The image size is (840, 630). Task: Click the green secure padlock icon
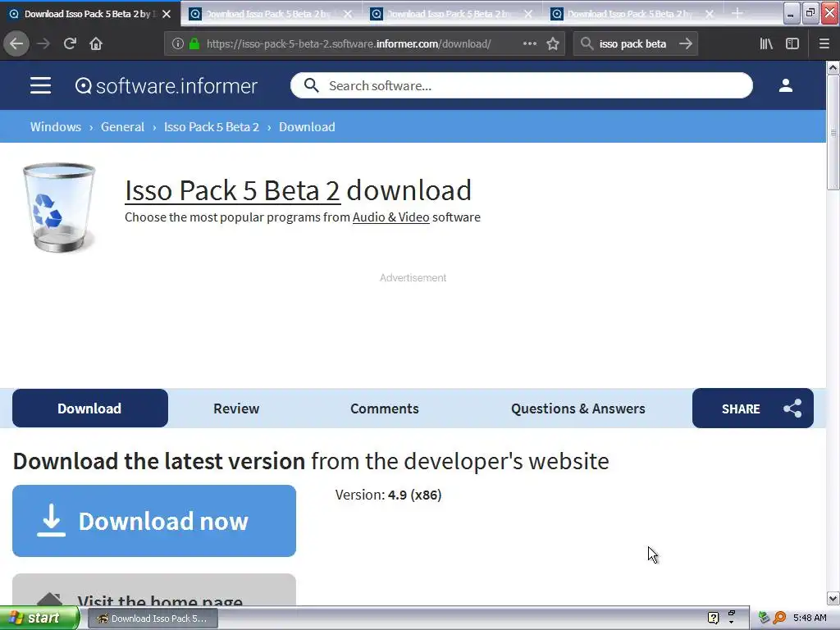click(194, 43)
